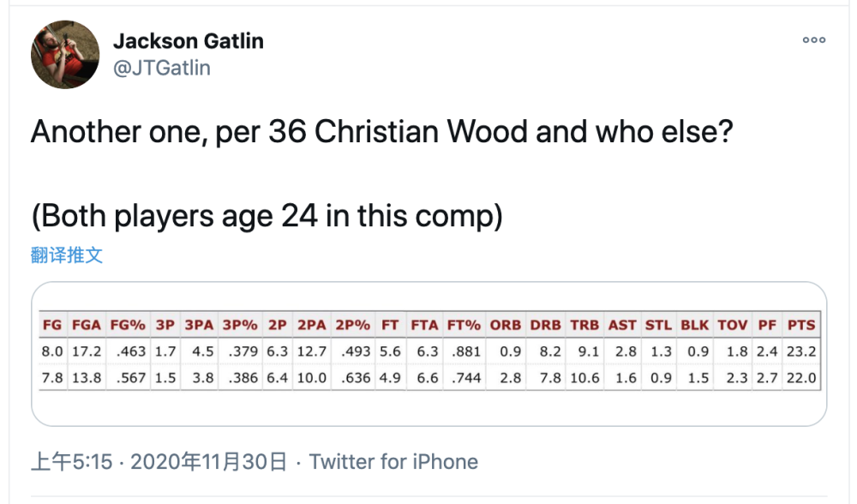Click the 翻译推文 translate tweet link
The image size is (857, 504).
coord(67,255)
